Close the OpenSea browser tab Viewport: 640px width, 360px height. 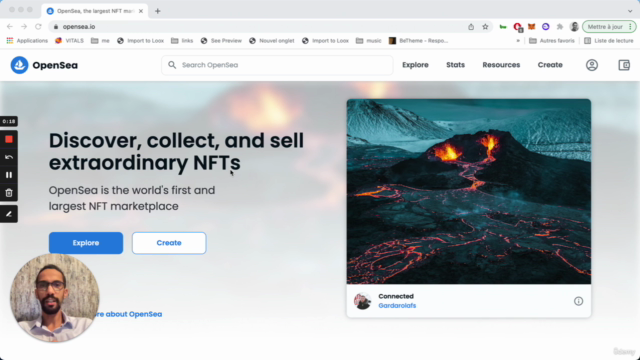(141, 11)
